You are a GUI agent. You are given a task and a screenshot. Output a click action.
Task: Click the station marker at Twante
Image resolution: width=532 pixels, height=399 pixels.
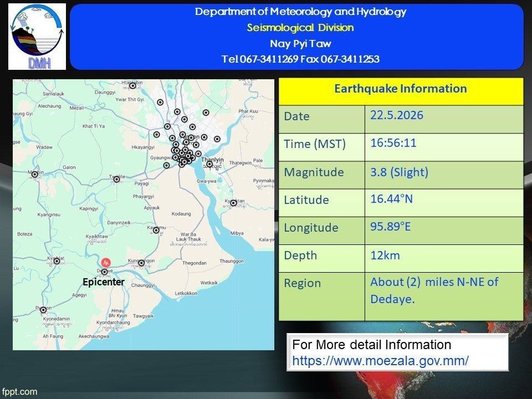[x=117, y=179]
